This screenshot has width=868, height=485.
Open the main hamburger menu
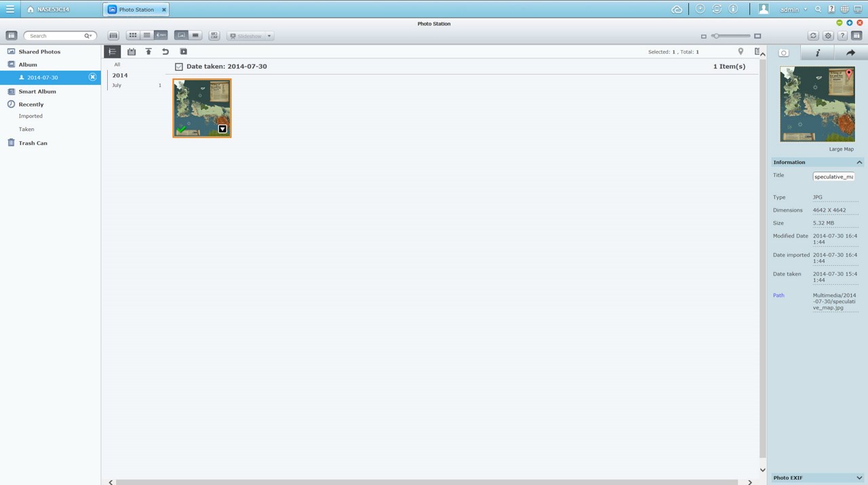(x=10, y=9)
